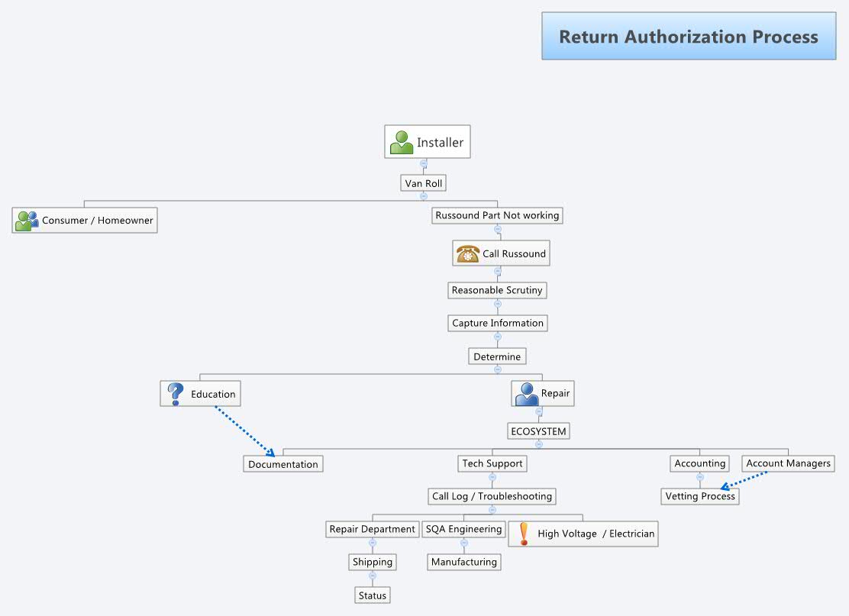Click the Installer person icon
This screenshot has width=849, height=616.
click(x=401, y=140)
